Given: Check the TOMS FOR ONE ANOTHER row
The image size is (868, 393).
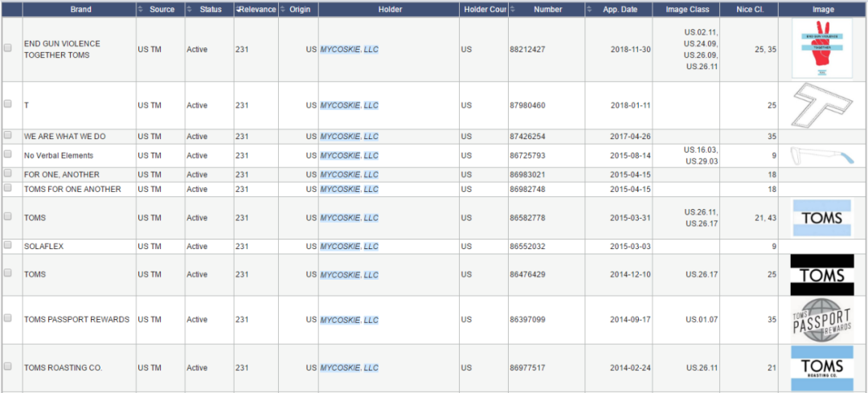Looking at the screenshot, I should (8, 188).
